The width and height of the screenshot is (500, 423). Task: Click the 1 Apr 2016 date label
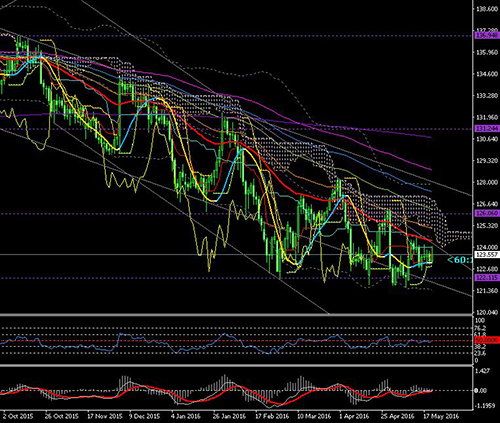(354, 416)
